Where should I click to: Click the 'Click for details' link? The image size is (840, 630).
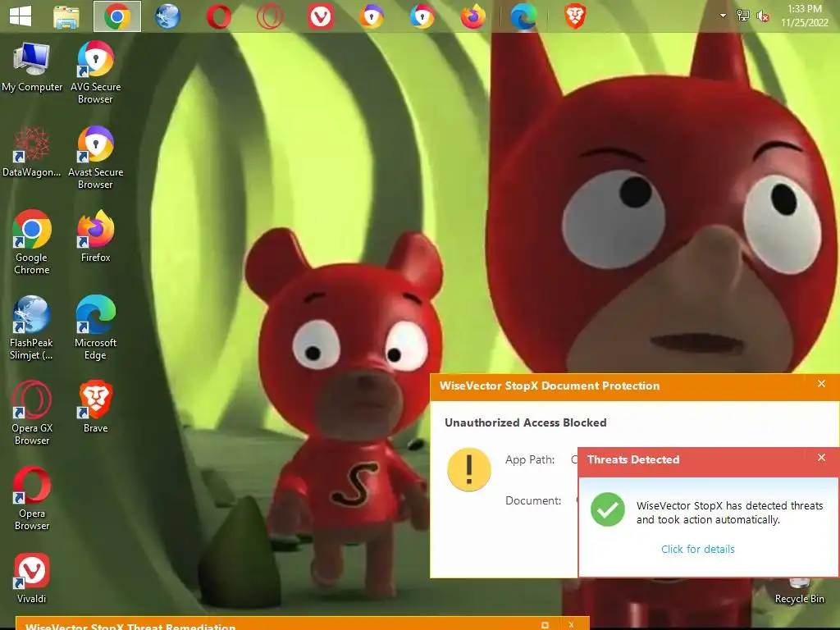tap(697, 549)
